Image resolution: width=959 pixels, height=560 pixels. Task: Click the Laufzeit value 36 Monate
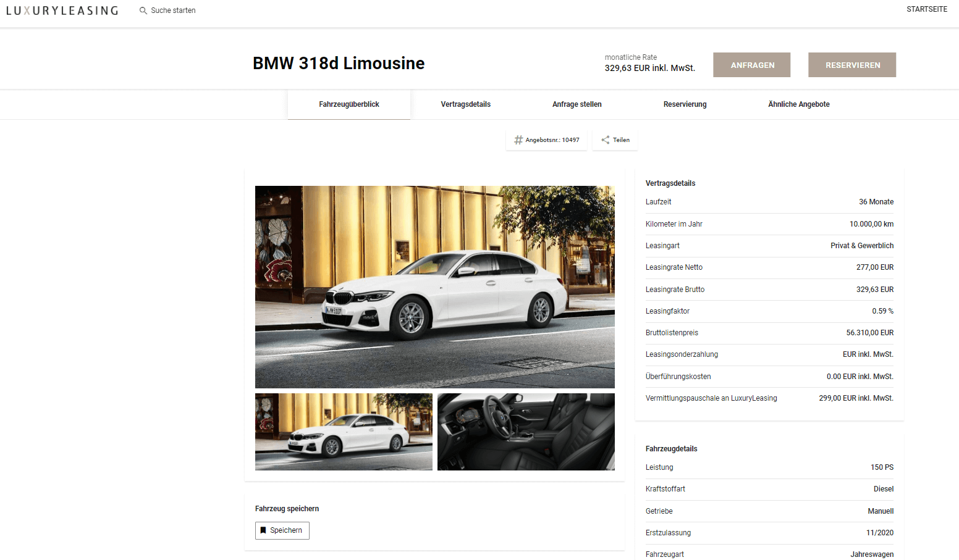[x=876, y=202]
